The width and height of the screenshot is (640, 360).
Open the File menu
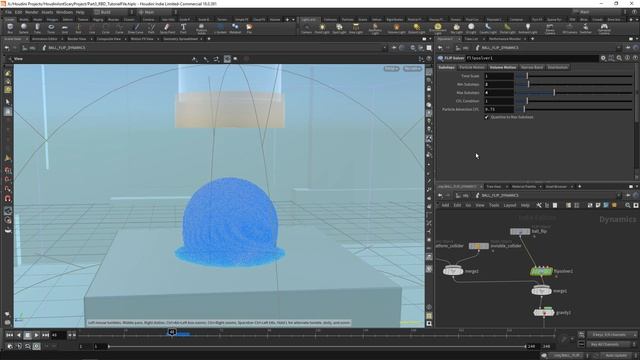tap(9, 12)
